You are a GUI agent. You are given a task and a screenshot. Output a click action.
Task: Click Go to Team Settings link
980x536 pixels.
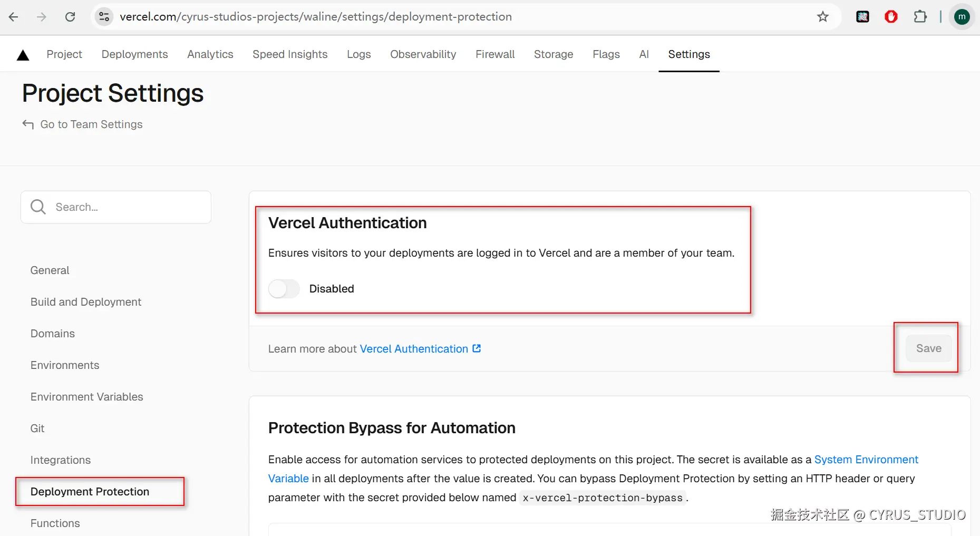click(83, 124)
